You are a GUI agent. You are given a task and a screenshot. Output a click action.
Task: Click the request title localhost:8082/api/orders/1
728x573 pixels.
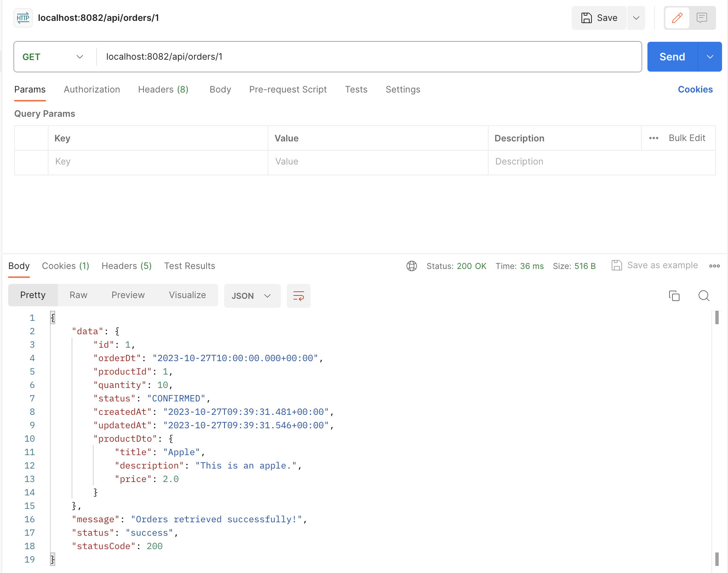pyautogui.click(x=98, y=18)
